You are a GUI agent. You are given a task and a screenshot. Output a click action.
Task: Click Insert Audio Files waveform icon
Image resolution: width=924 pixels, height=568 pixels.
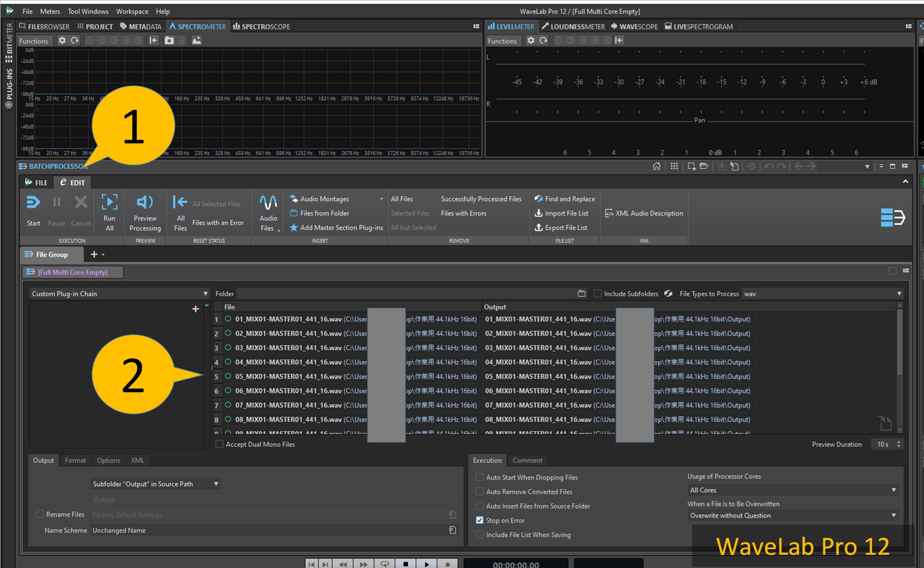click(268, 203)
